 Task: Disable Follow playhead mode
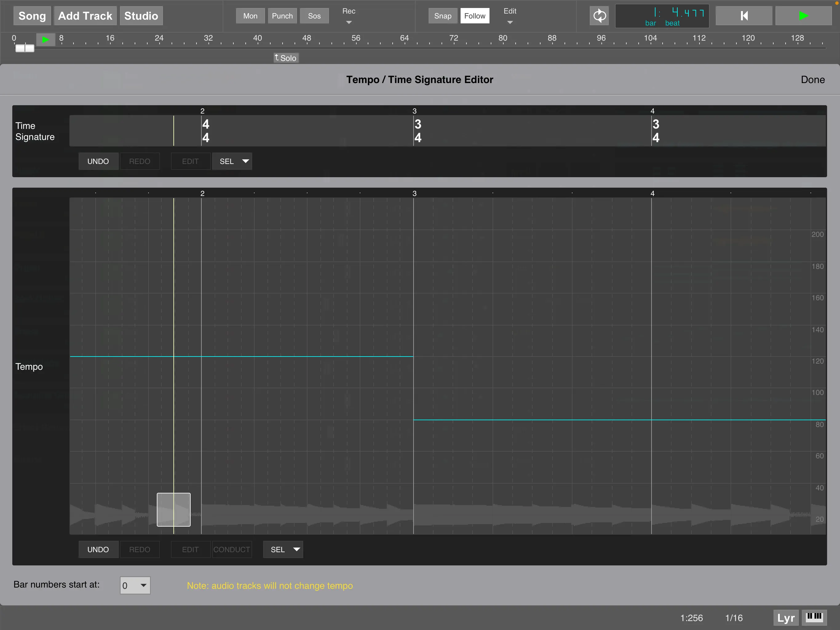click(x=474, y=16)
